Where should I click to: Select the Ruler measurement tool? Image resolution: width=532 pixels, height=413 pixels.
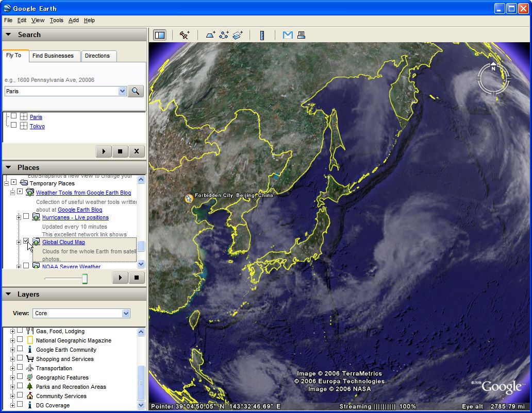262,35
